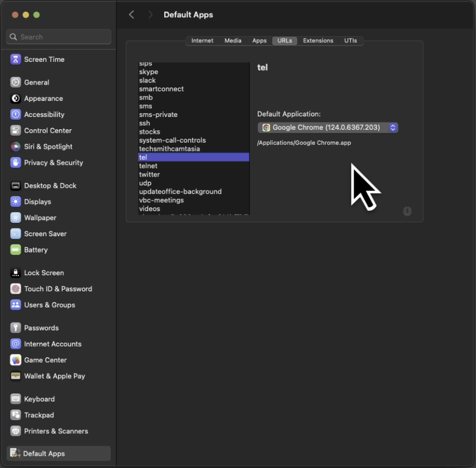Viewport: 476px width, 468px height.
Task: Click the search magnifier icon
Action: [13, 37]
